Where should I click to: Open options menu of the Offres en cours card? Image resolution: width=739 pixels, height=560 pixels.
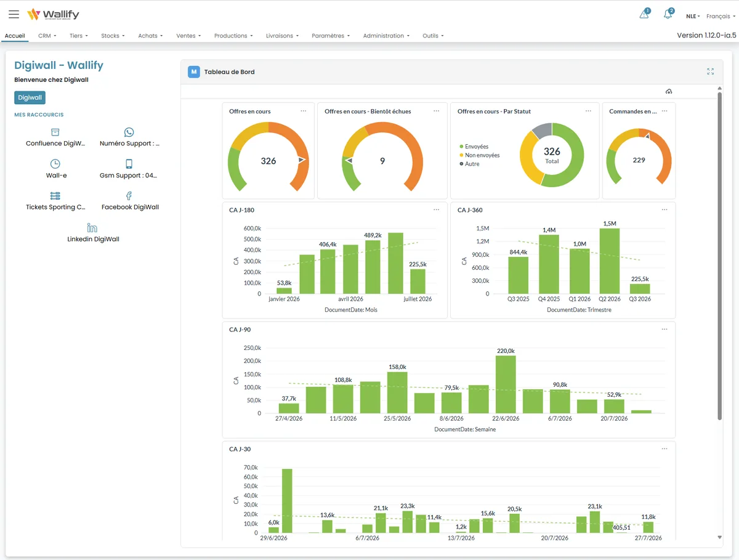click(303, 111)
